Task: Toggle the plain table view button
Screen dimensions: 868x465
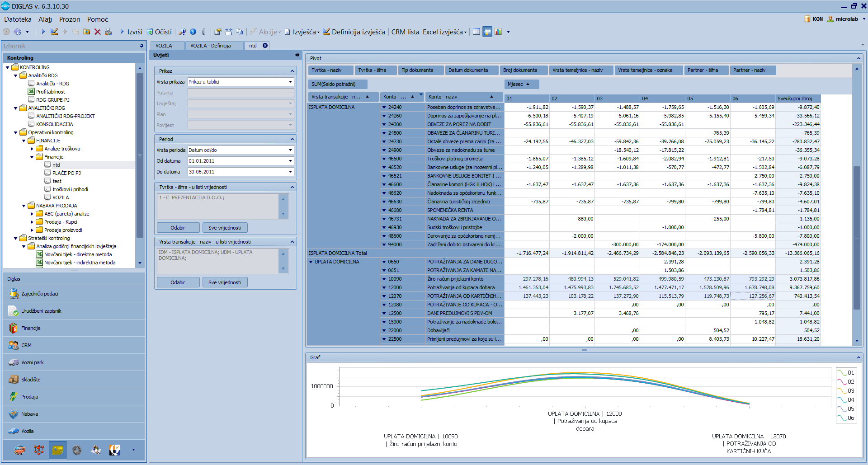Action: pos(476,32)
